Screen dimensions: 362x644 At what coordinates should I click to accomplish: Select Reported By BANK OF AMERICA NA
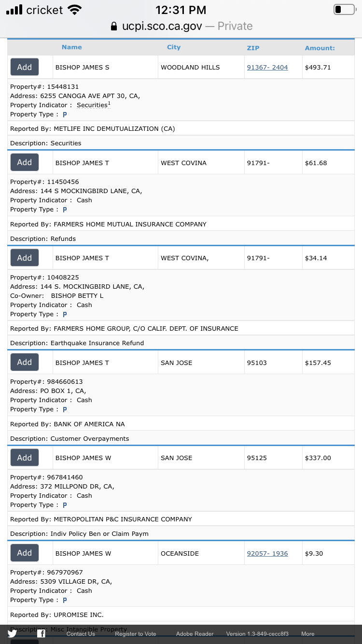68,424
